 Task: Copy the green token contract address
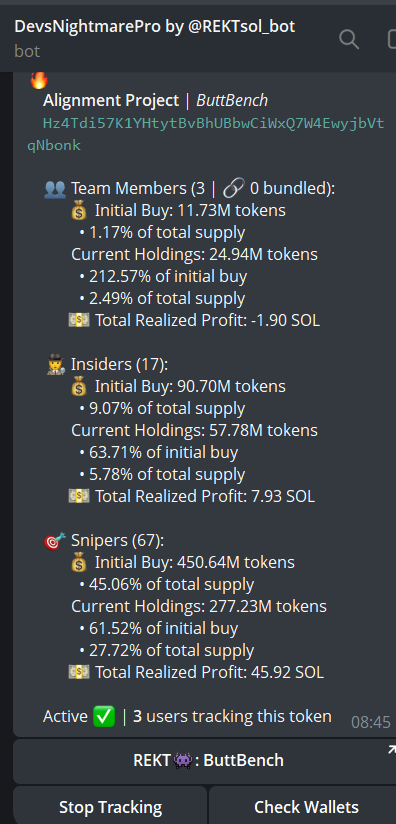coord(206,135)
